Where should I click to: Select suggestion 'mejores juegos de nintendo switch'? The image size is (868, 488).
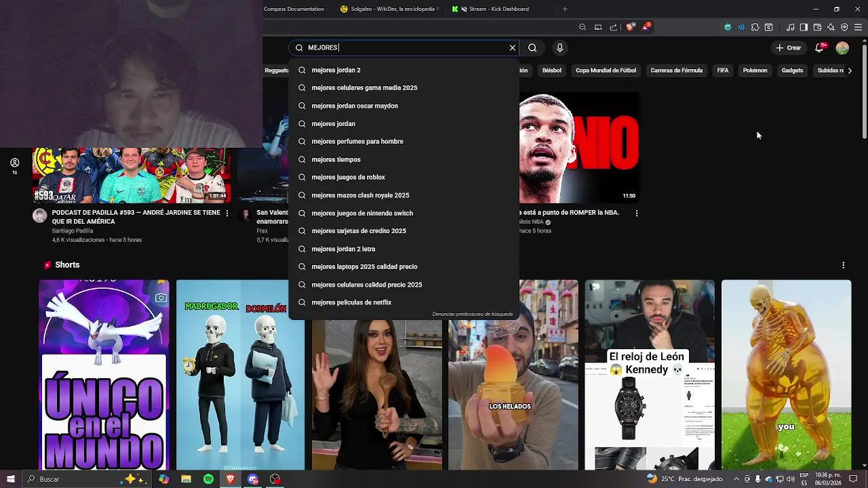point(404,213)
